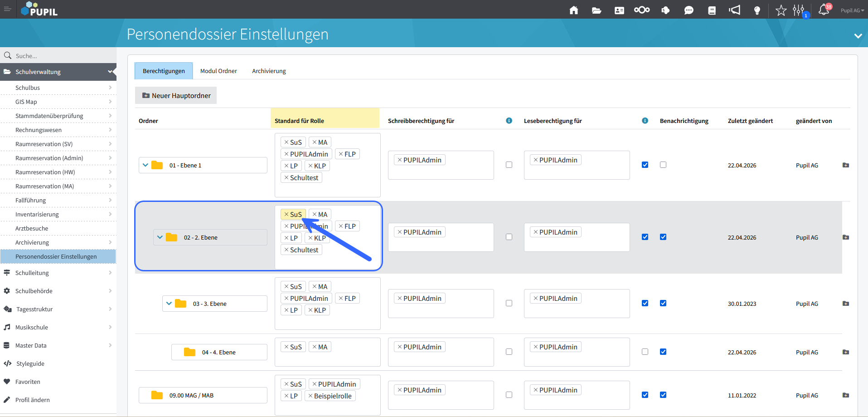Open the Archivierung tab
Image resolution: width=868 pixels, height=417 pixels.
(269, 71)
